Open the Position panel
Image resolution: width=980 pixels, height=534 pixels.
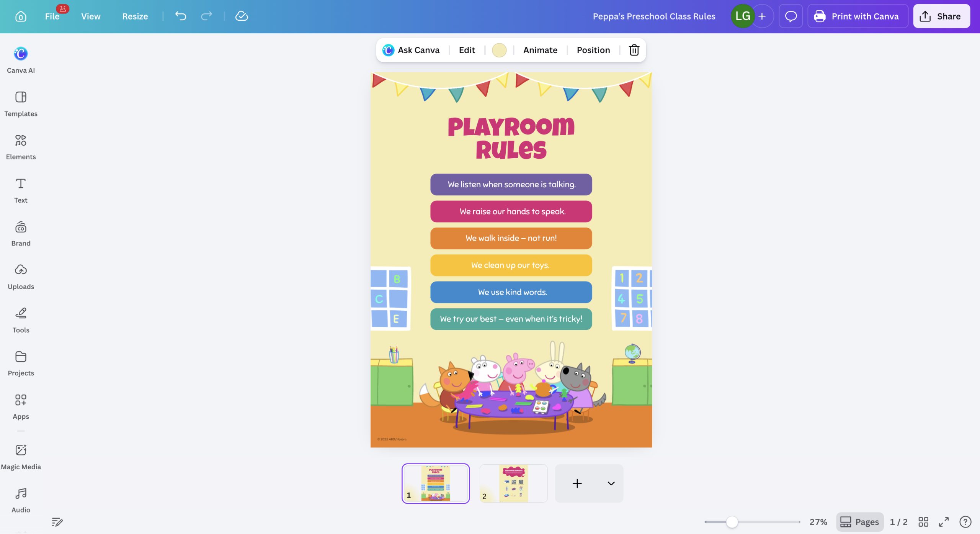[593, 50]
